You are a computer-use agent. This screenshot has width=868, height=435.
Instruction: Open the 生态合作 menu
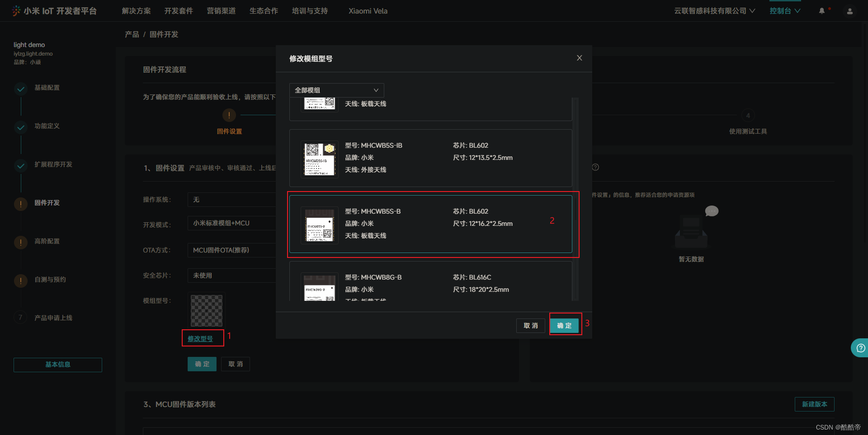coord(264,11)
